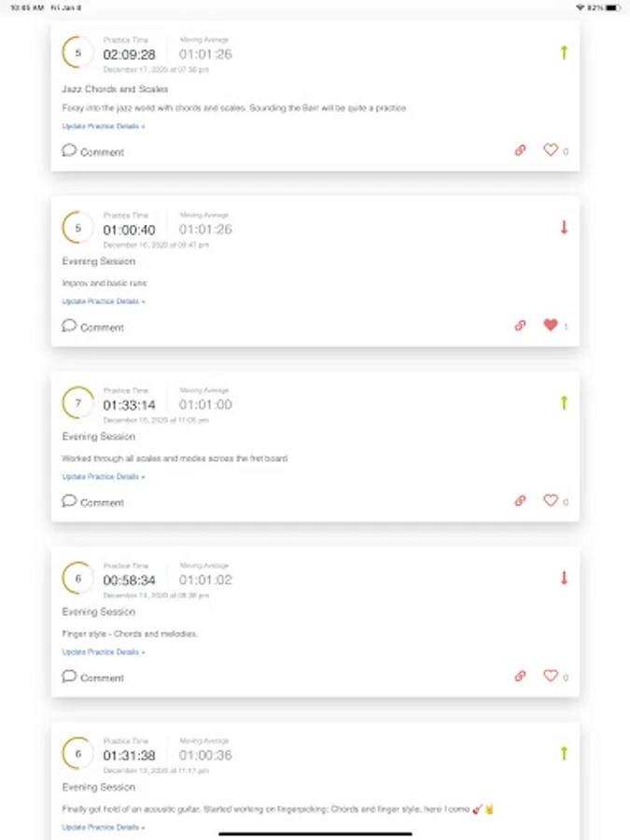Like the 01:33:14 practice session
This screenshot has height=840, width=630.
click(x=551, y=500)
